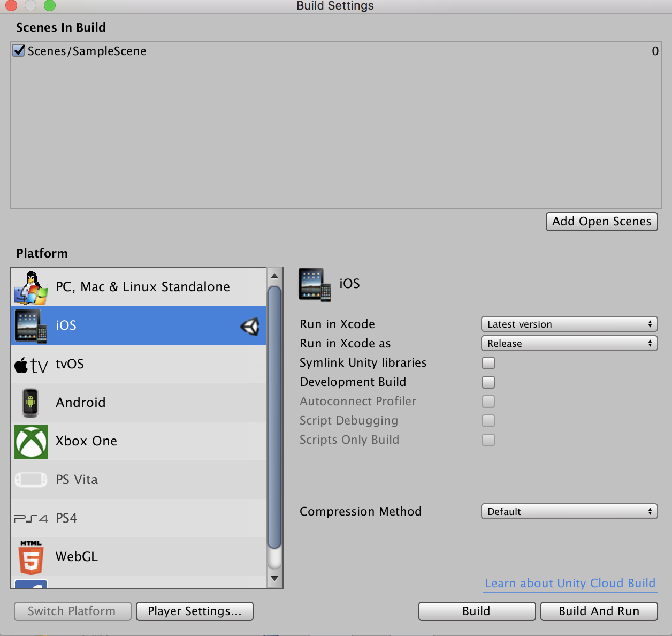Click the red close window button
Screen dimensions: 672x636
pos(11,5)
